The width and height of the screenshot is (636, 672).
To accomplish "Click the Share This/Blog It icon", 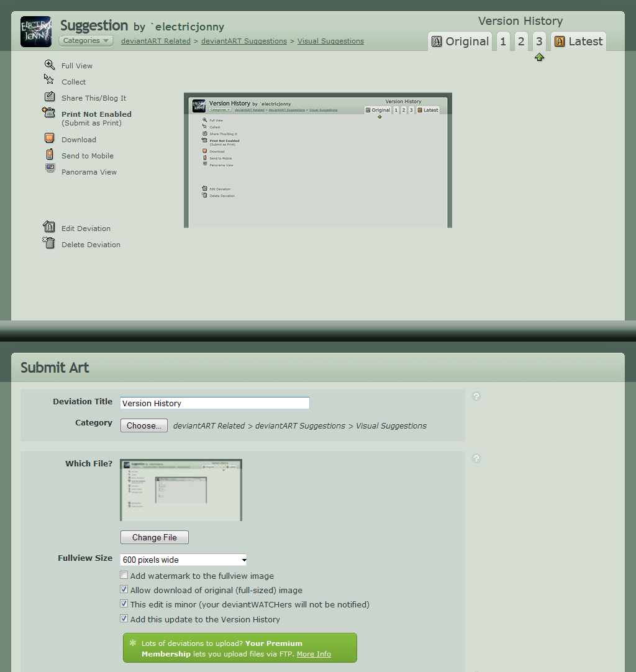I will point(50,96).
